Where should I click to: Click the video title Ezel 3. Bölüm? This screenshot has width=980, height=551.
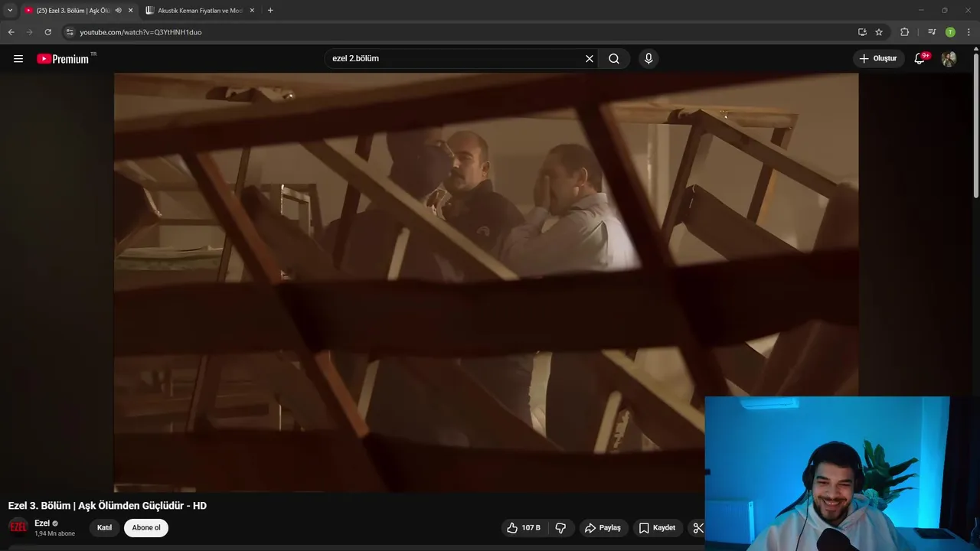[x=107, y=506]
